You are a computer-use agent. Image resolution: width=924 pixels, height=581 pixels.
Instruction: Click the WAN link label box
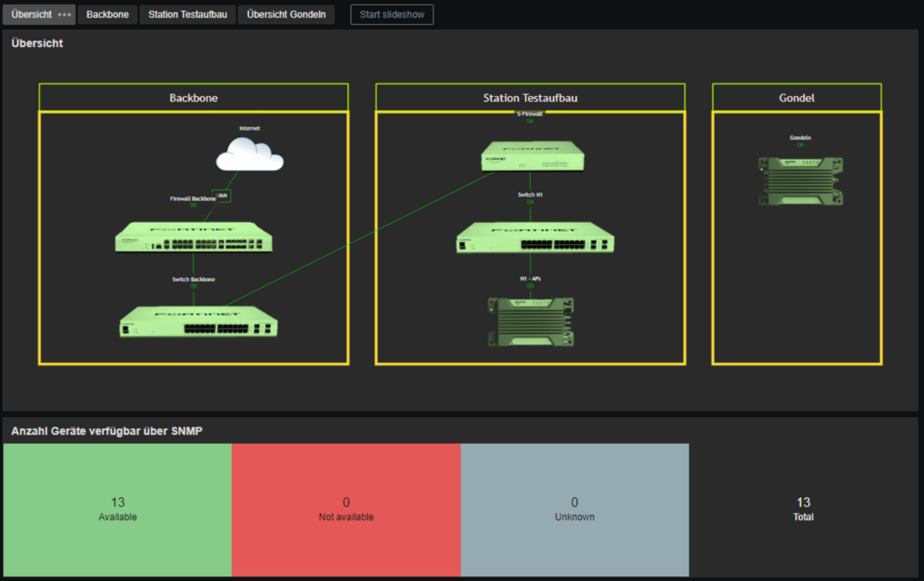pyautogui.click(x=222, y=196)
